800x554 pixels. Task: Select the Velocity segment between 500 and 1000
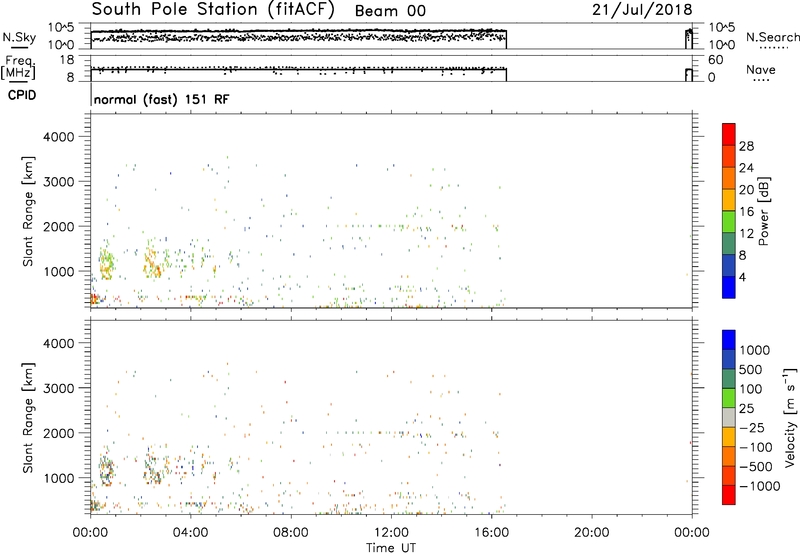pyautogui.click(x=729, y=359)
